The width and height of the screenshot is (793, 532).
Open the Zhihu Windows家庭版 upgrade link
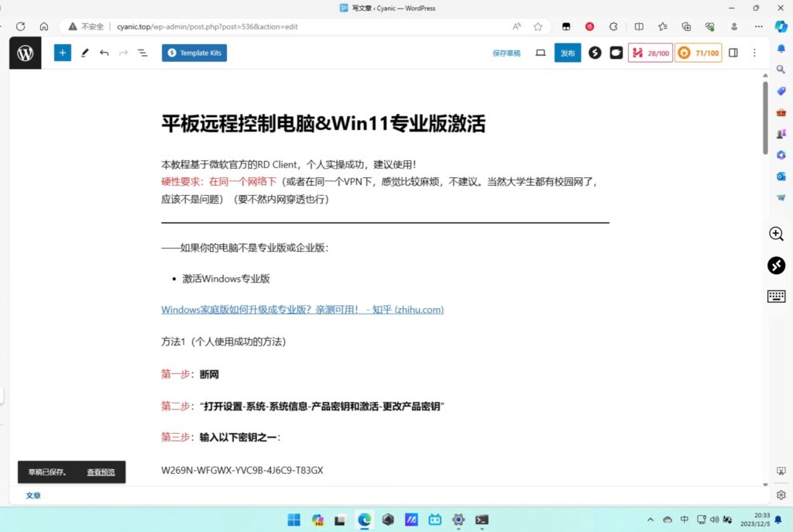pyautogui.click(x=302, y=310)
